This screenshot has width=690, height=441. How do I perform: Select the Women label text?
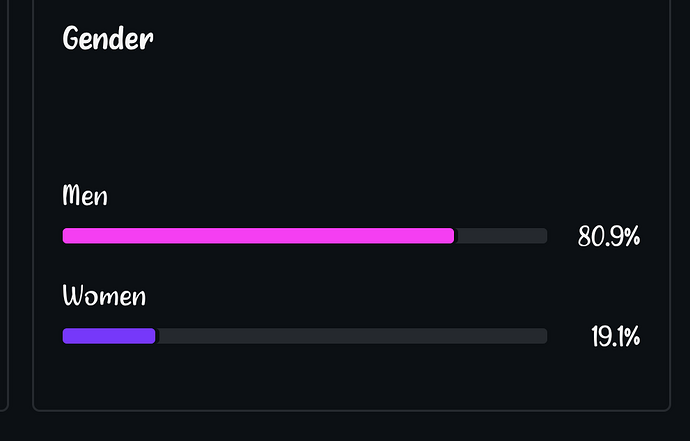tap(104, 296)
